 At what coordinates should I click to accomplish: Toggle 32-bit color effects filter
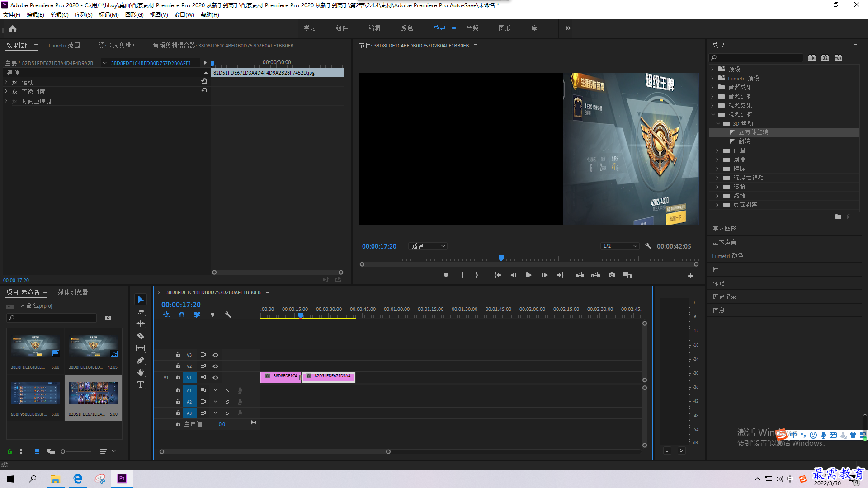coord(825,58)
